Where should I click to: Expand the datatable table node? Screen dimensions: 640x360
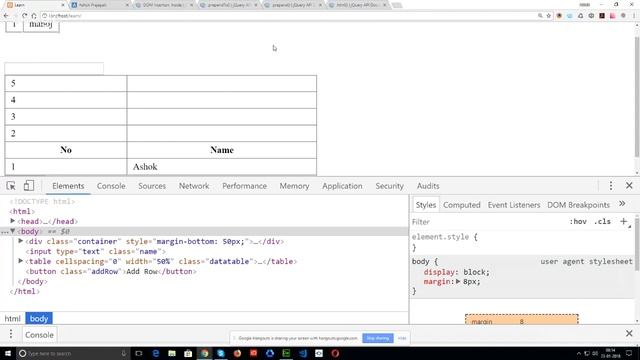click(20, 261)
